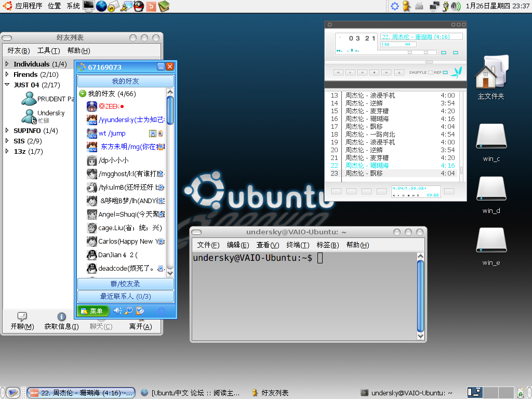Toggle the equalizer button in music player
The height and width of the screenshot is (399, 532).
tap(444, 52)
